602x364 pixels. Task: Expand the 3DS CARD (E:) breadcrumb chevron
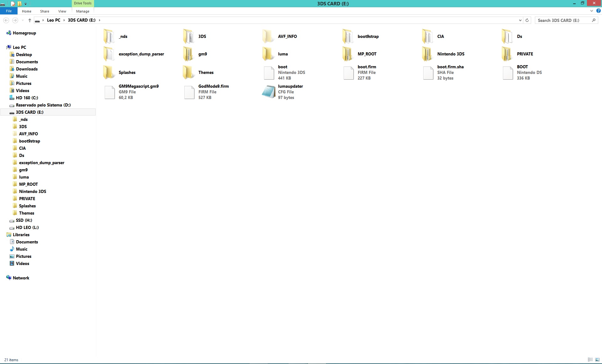point(99,20)
